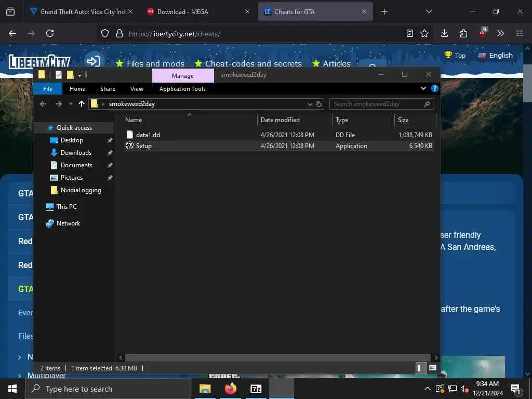Open Articles link on LibertyCity
Viewport: 532px width, 399px height.
[x=331, y=63]
